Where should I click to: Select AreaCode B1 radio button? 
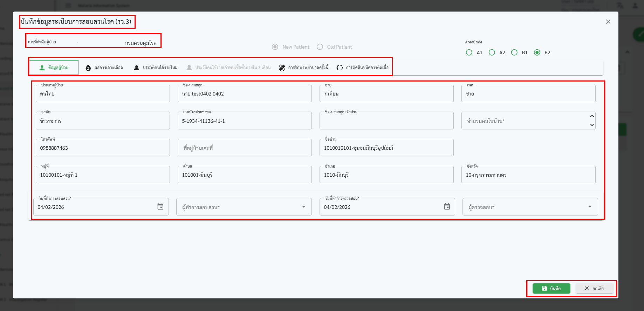514,52
